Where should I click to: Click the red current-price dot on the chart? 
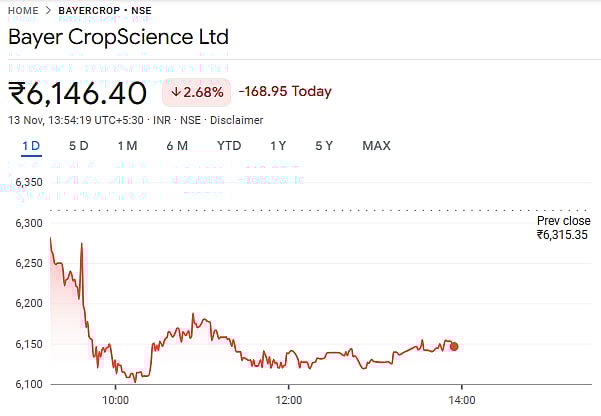pos(454,347)
